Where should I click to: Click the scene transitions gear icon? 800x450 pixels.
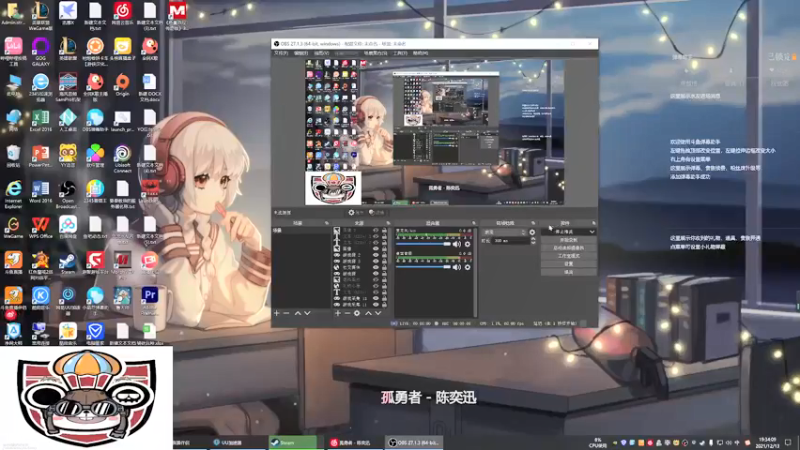click(532, 232)
